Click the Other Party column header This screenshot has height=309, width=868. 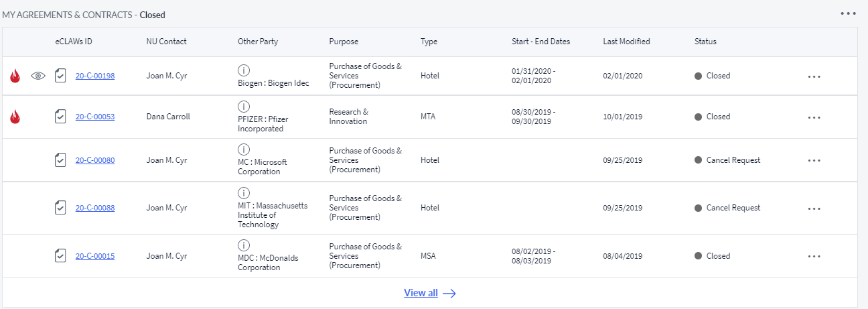[258, 42]
